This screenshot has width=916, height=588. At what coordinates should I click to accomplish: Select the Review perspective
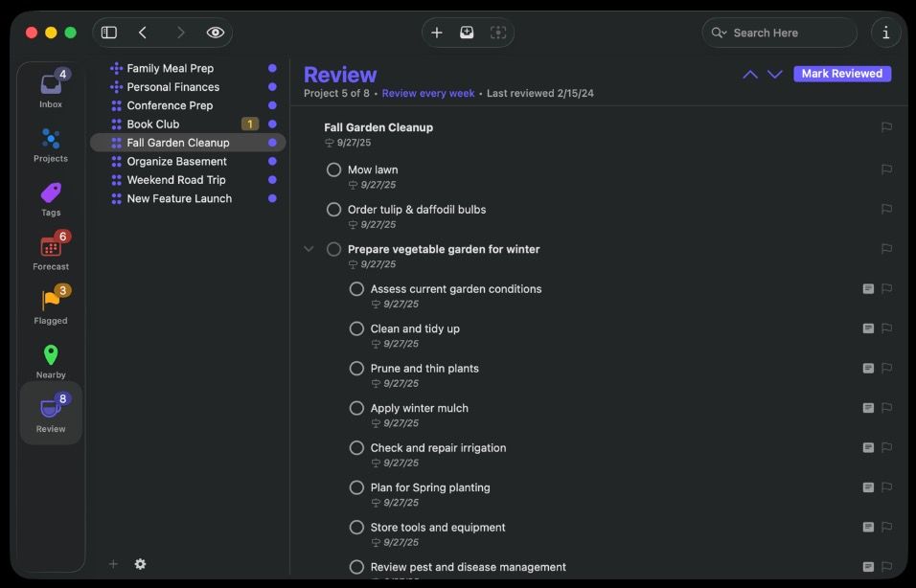point(51,414)
